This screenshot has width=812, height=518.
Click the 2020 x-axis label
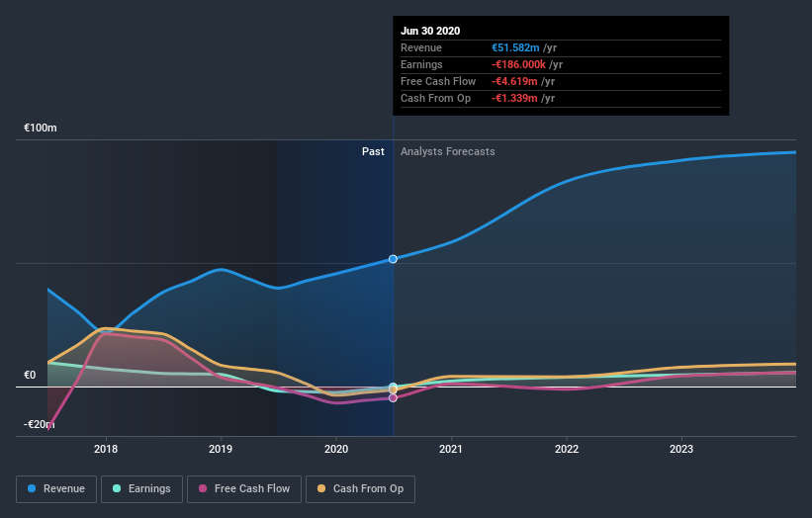pyautogui.click(x=336, y=449)
